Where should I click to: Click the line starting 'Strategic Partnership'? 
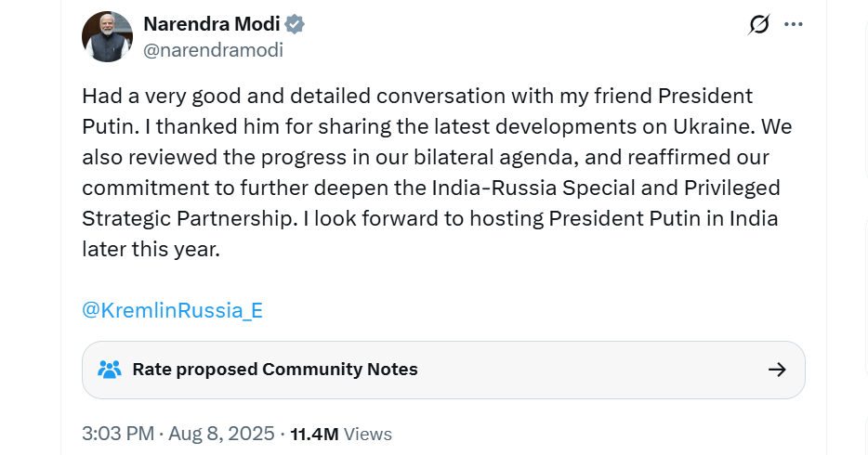[x=430, y=218]
